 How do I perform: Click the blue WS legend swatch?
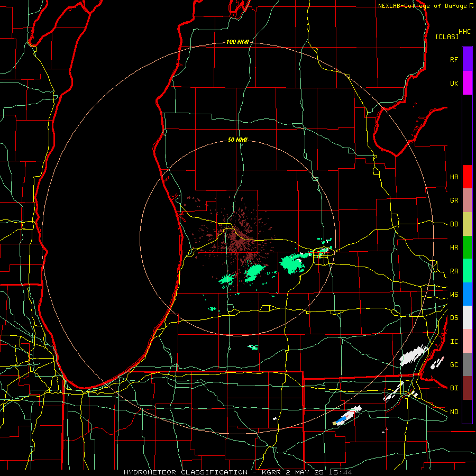point(467,294)
